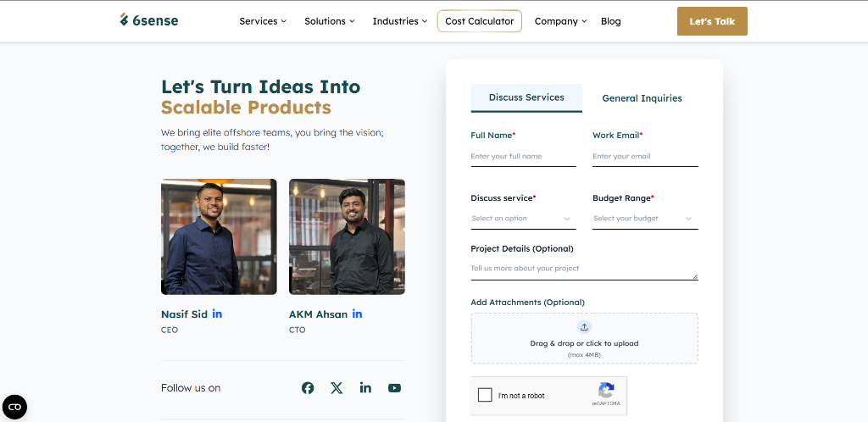This screenshot has width=868, height=422.
Task: Open the X social icon
Action: pyautogui.click(x=337, y=388)
